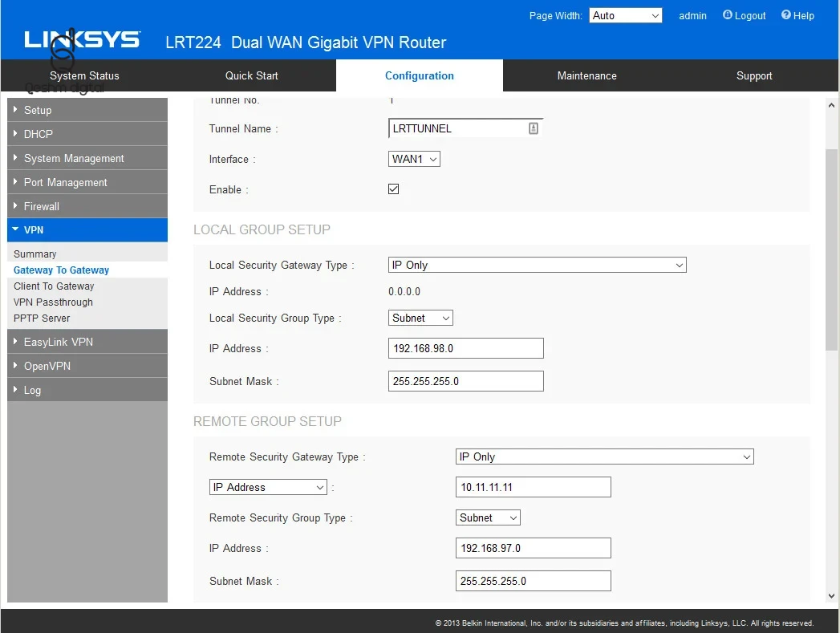The image size is (840, 633).
Task: Toggle the Enable tunnel checkbox
Action: pos(393,189)
